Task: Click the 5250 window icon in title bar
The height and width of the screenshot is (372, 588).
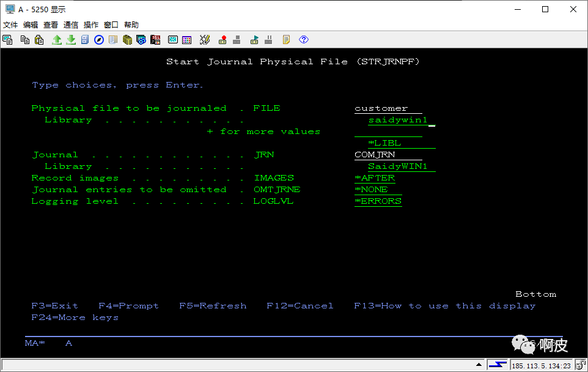Action: [x=10, y=9]
